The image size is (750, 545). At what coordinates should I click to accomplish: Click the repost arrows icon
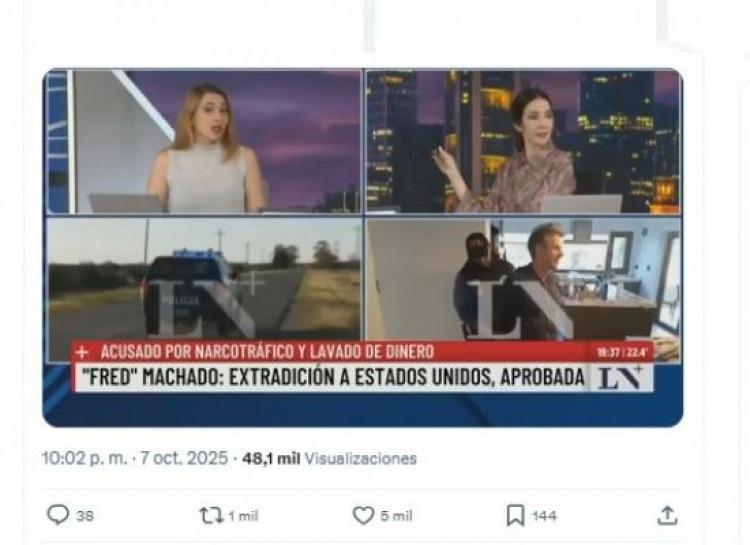coord(211,515)
